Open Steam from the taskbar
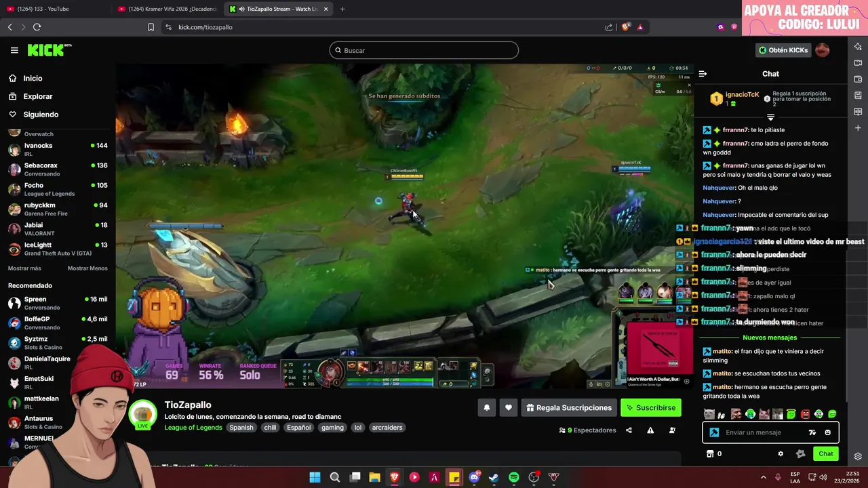This screenshot has width=868, height=488. 494,477
